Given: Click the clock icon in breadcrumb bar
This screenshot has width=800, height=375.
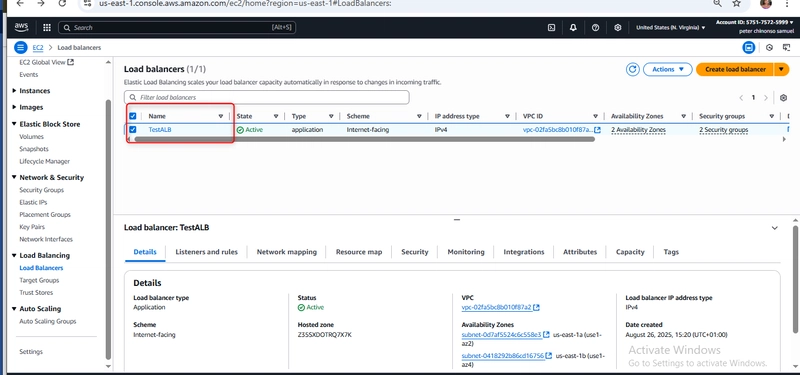Looking at the screenshot, I should click(x=769, y=47).
